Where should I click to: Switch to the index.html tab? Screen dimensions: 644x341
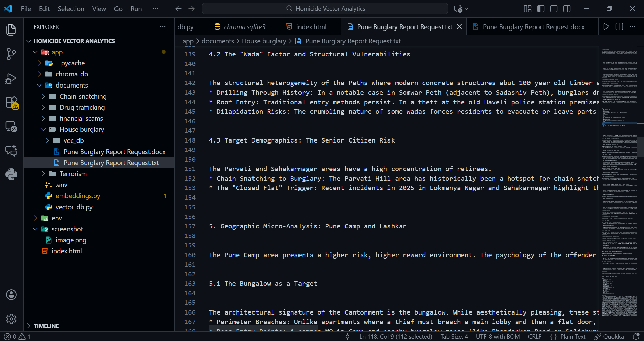click(311, 26)
